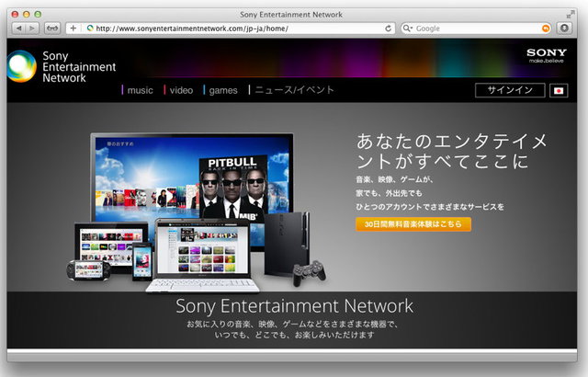Image resolution: width=588 pixels, height=377 pixels.
Task: Click the address bar URL field
Action: (x=231, y=29)
